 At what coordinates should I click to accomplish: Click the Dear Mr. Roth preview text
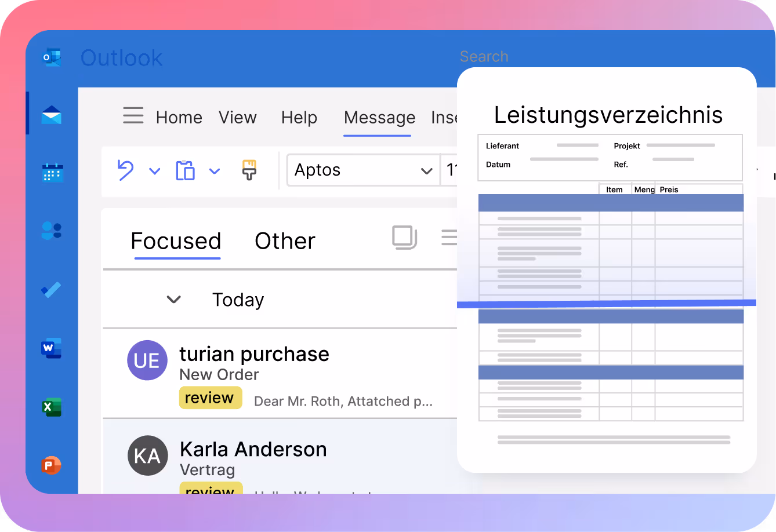pyautogui.click(x=343, y=401)
